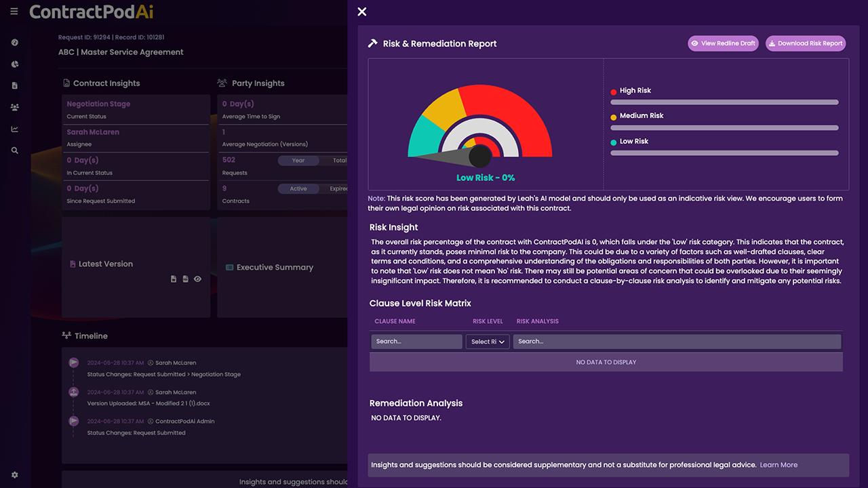
Task: Click the "Request ID: 91294 | Record ID: 101281" text
Action: click(x=111, y=37)
